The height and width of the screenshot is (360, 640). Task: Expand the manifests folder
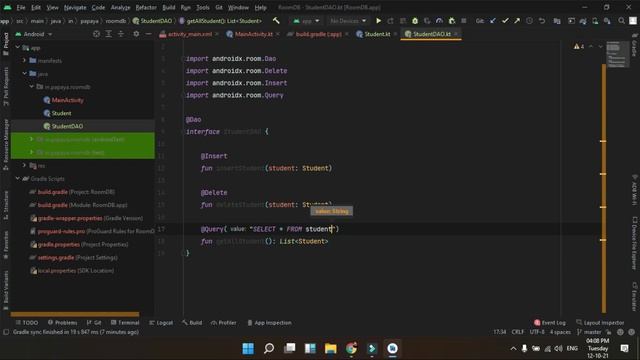(x=24, y=60)
